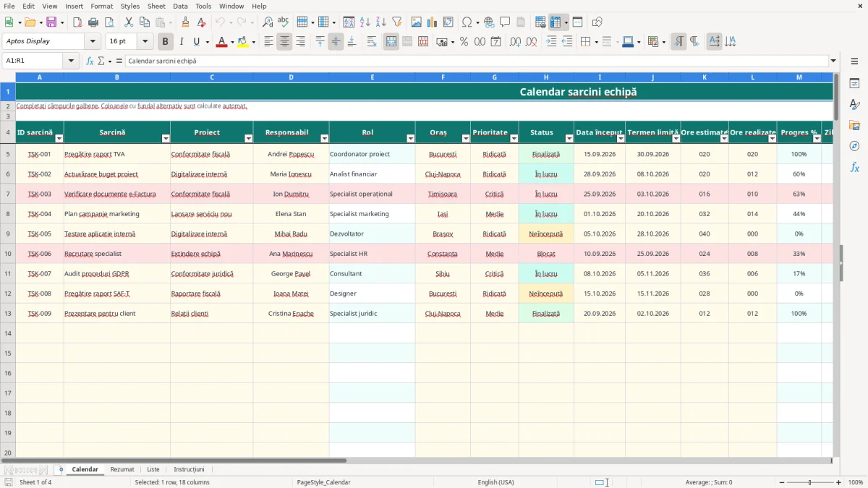Expand the formula bar
868x488 pixels.
[833, 61]
